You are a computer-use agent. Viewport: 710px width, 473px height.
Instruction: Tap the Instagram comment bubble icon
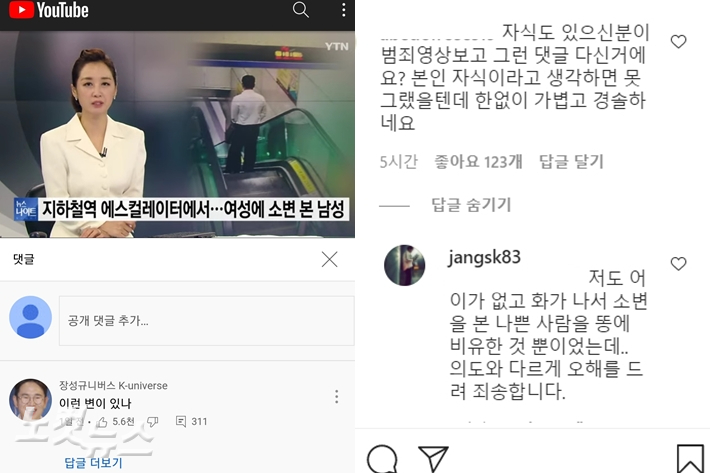pos(383,459)
